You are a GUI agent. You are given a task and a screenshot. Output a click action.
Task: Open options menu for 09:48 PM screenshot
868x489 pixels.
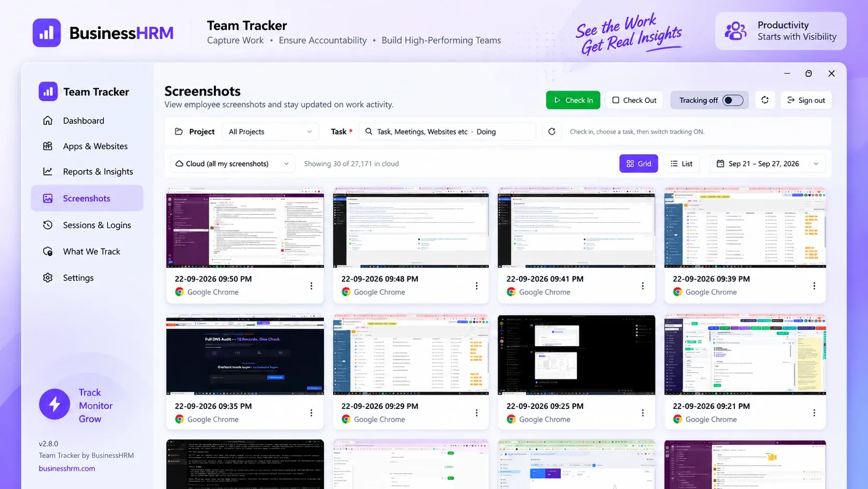(x=477, y=286)
